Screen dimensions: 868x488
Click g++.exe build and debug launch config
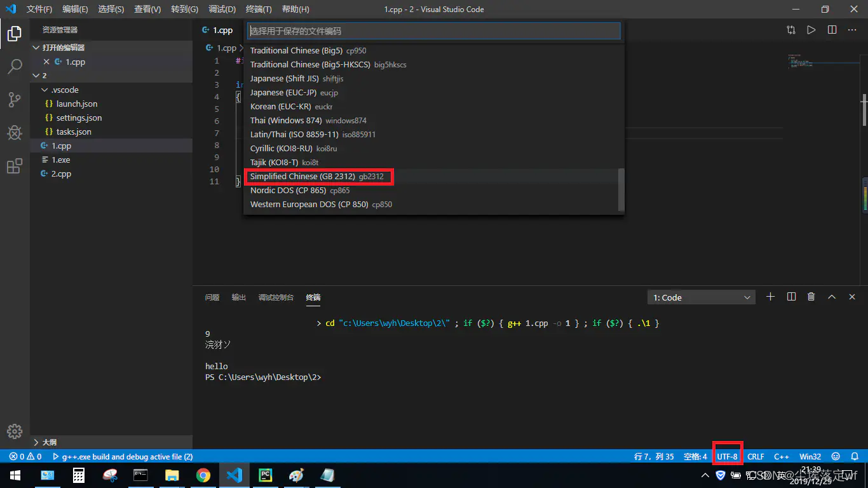tap(123, 456)
